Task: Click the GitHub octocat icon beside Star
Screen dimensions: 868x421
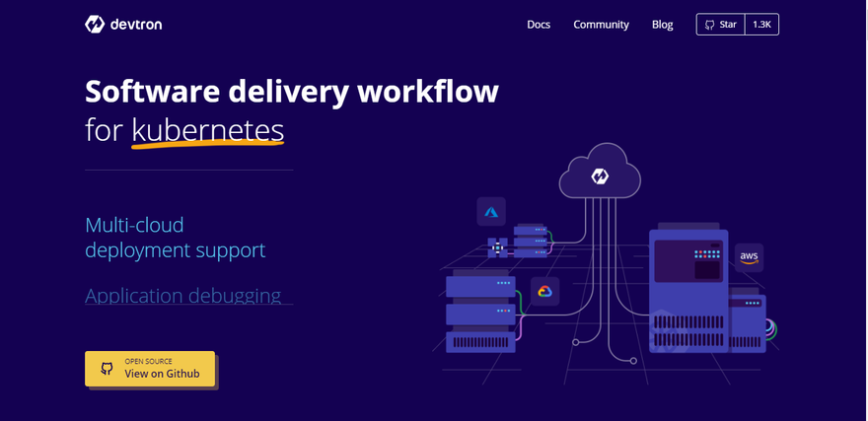Action: 709,25
